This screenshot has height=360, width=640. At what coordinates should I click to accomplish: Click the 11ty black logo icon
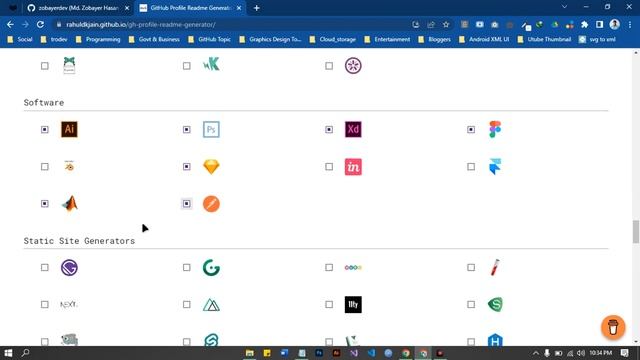(353, 304)
